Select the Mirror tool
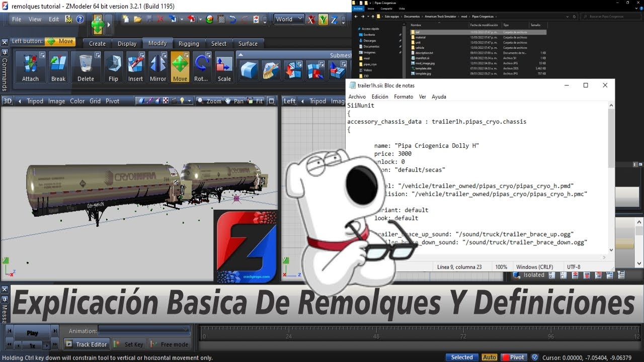Screen dimensions: 644x362 point(158,67)
